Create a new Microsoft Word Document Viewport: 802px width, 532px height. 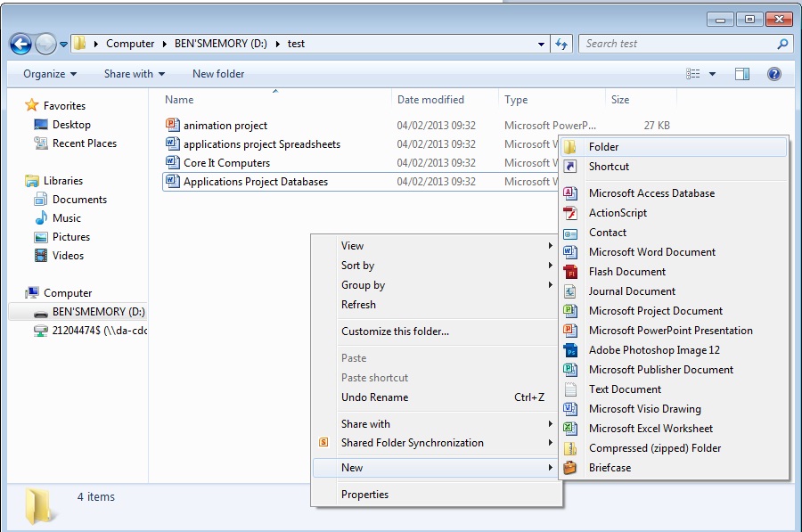(651, 251)
